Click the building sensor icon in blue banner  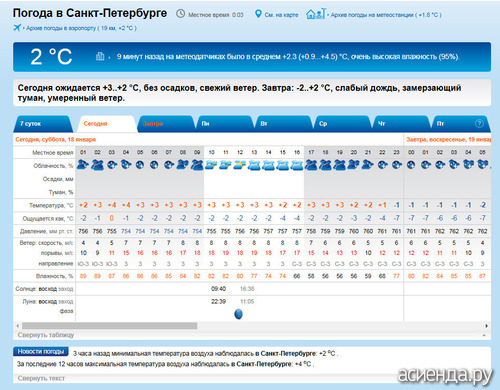100,56
